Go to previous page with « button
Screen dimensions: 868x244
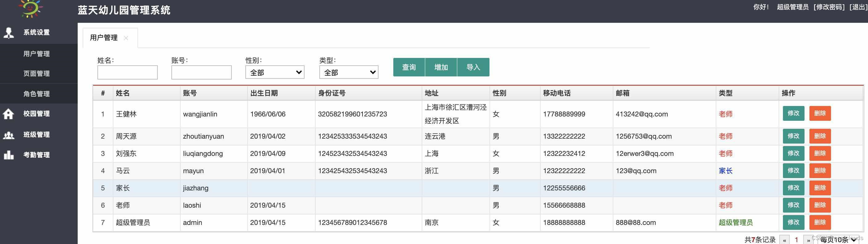point(784,240)
